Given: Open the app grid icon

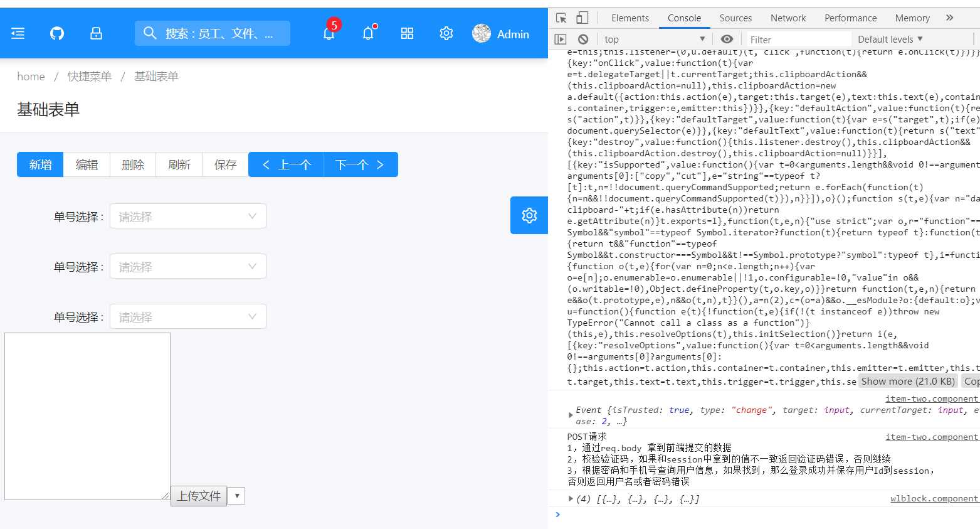Looking at the screenshot, I should 407,33.
